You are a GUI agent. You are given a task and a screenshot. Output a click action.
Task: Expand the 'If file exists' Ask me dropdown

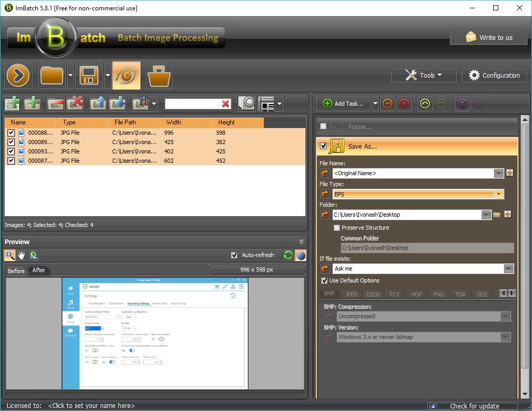click(508, 268)
